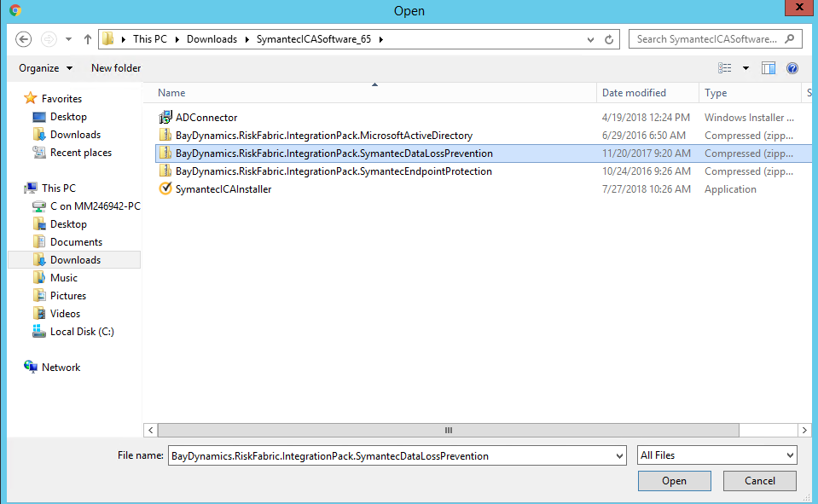Select the SymantecEndpointProtection zip file
Image resolution: width=818 pixels, height=504 pixels.
click(333, 171)
